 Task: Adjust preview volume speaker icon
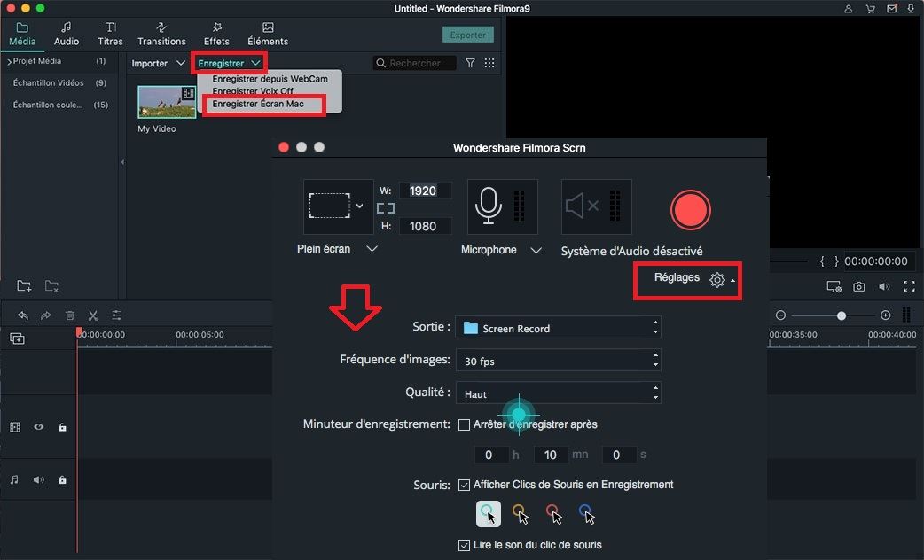point(884,287)
